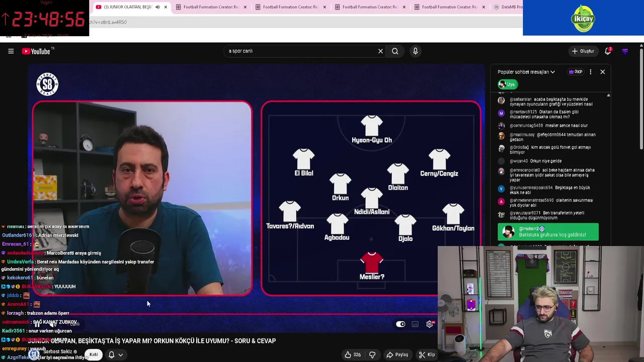Open the player settings gear

429,324
